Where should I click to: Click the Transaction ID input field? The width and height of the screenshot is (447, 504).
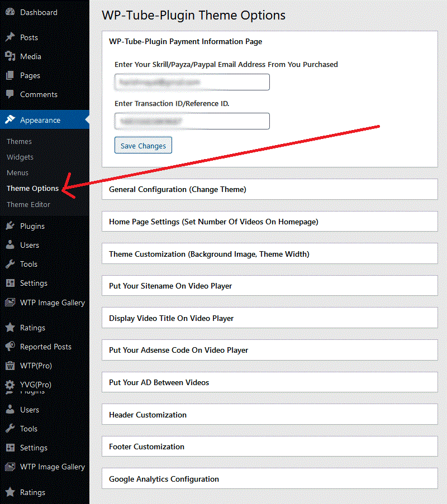(x=192, y=121)
